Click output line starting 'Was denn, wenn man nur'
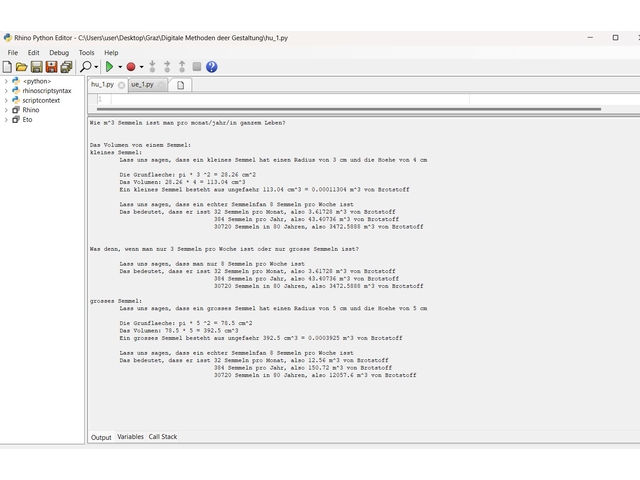Screen dimensions: 640x480 click(x=224, y=249)
